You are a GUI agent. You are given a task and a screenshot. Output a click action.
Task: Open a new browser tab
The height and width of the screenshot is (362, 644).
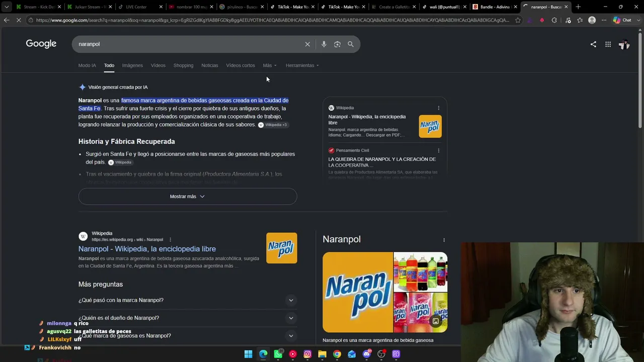click(x=578, y=7)
